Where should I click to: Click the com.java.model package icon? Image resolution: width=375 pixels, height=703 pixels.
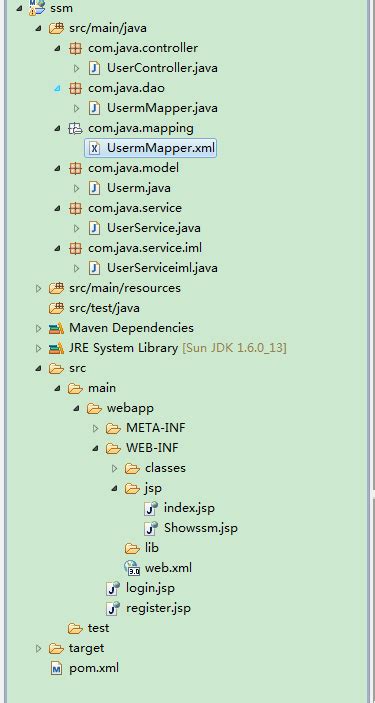click(x=75, y=168)
